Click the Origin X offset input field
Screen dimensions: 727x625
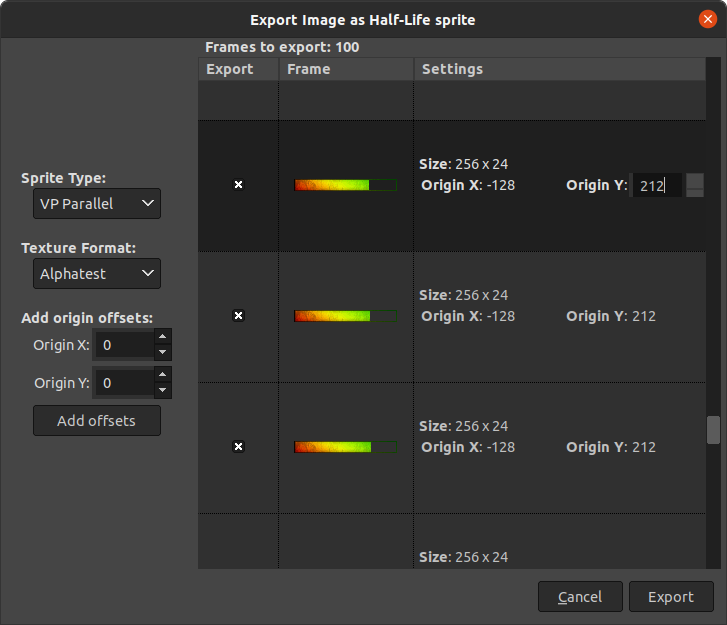[123, 345]
